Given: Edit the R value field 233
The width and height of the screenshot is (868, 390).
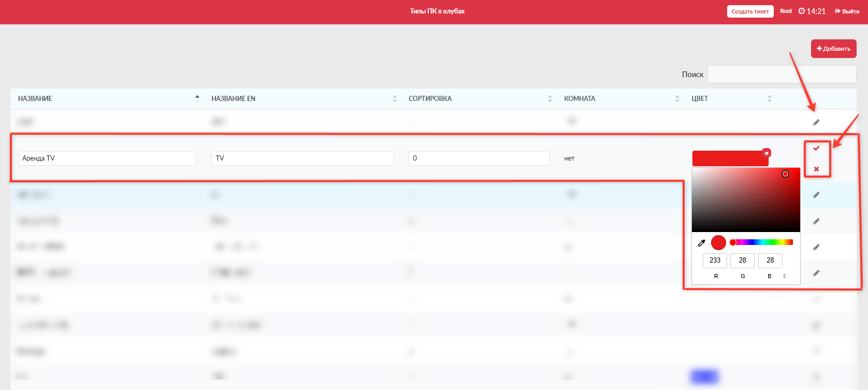Looking at the screenshot, I should [715, 261].
